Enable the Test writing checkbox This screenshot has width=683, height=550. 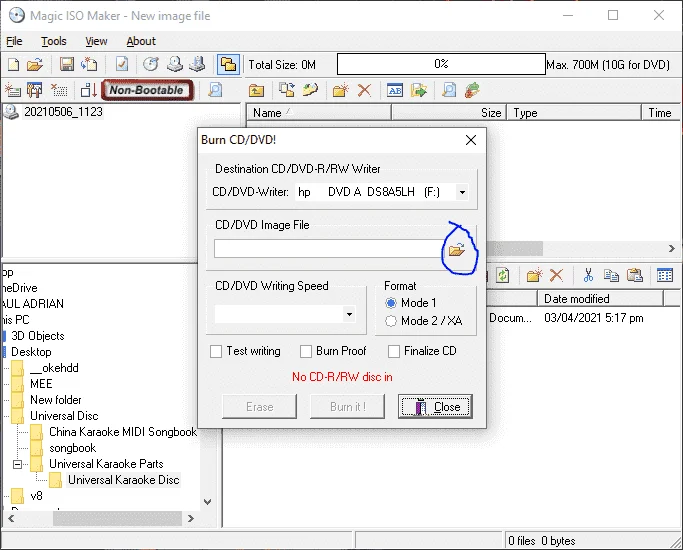pyautogui.click(x=216, y=351)
